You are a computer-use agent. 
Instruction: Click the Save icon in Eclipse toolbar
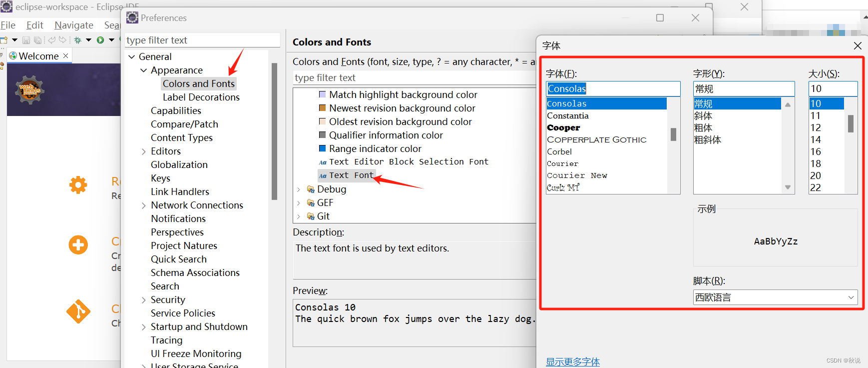[x=26, y=40]
